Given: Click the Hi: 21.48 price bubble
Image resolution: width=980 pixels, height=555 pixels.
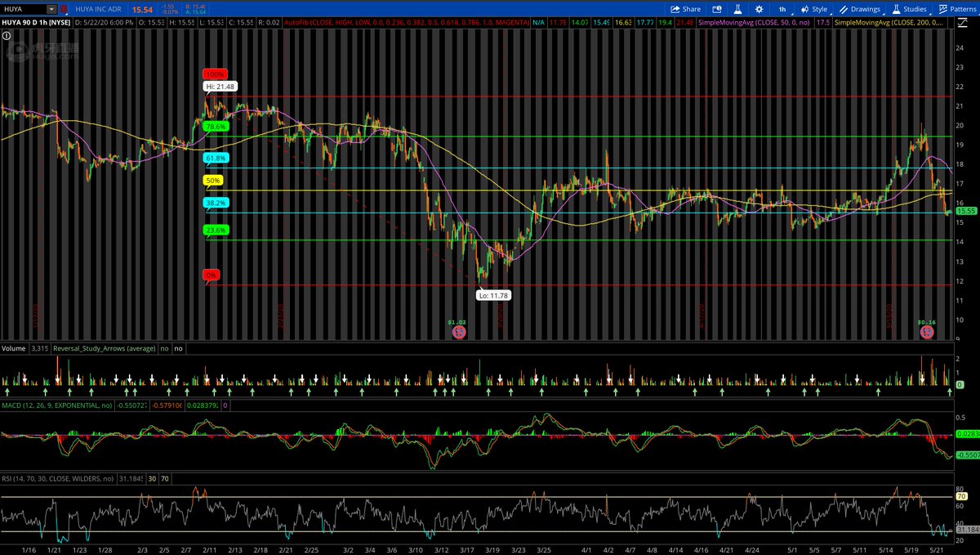Looking at the screenshot, I should click(x=220, y=85).
